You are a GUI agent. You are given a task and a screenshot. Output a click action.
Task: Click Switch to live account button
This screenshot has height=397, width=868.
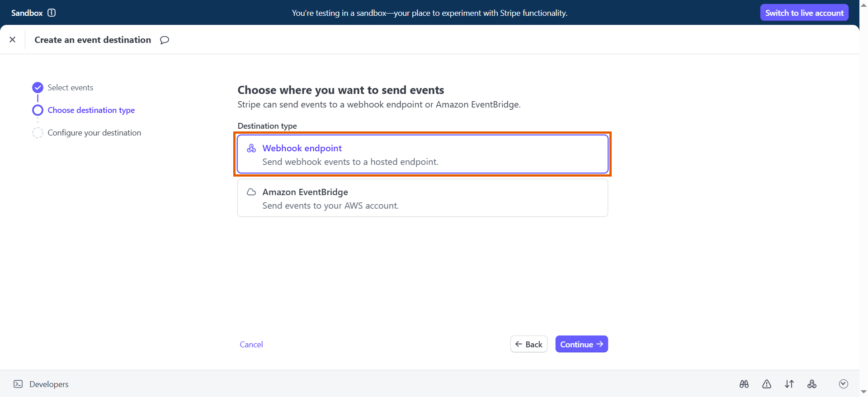(804, 13)
